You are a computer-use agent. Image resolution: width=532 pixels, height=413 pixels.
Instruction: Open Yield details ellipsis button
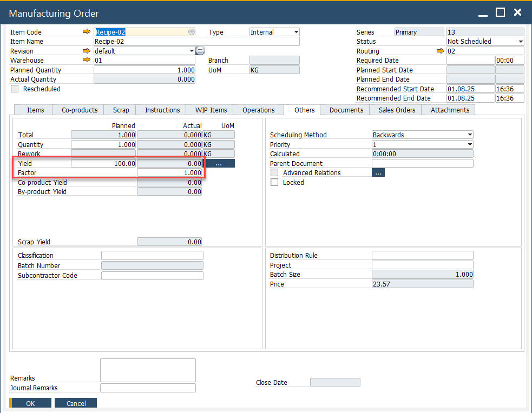(x=219, y=163)
